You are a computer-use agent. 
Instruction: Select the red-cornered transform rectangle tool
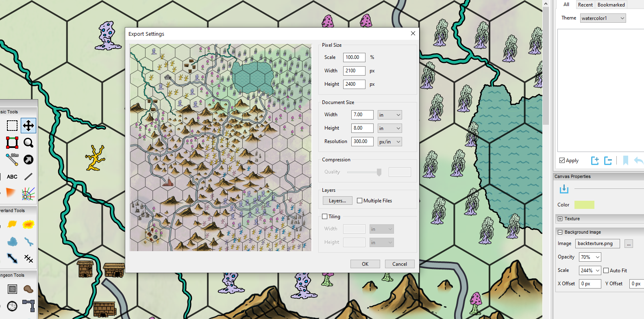click(x=12, y=143)
